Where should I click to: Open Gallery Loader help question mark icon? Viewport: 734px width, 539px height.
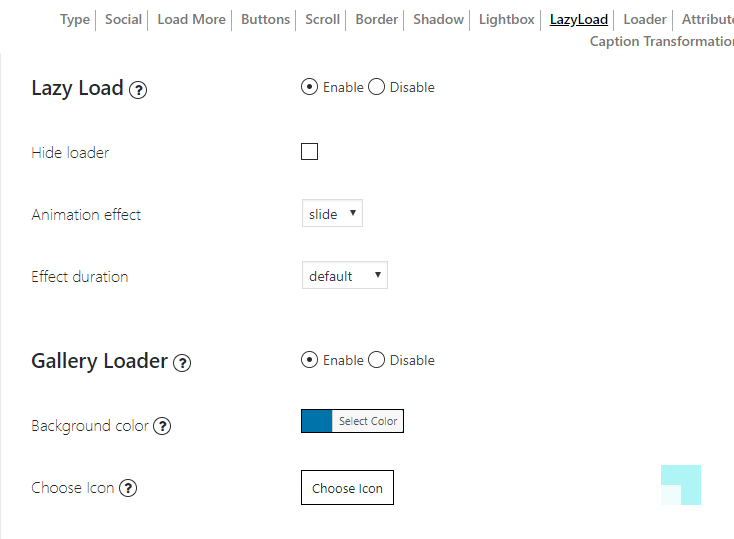coord(182,362)
